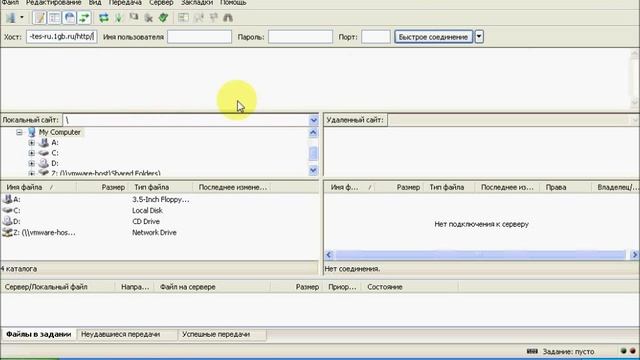
Task: Click the Локальный сайт path field
Action: 186,120
